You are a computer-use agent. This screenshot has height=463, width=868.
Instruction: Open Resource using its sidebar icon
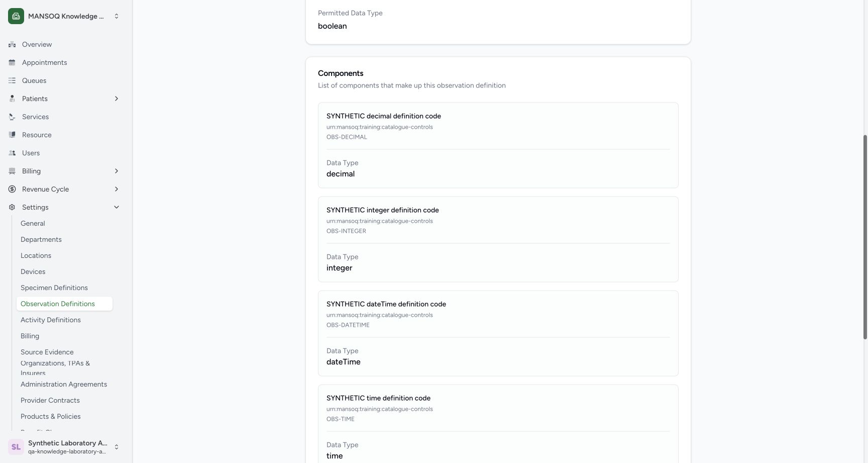(12, 135)
